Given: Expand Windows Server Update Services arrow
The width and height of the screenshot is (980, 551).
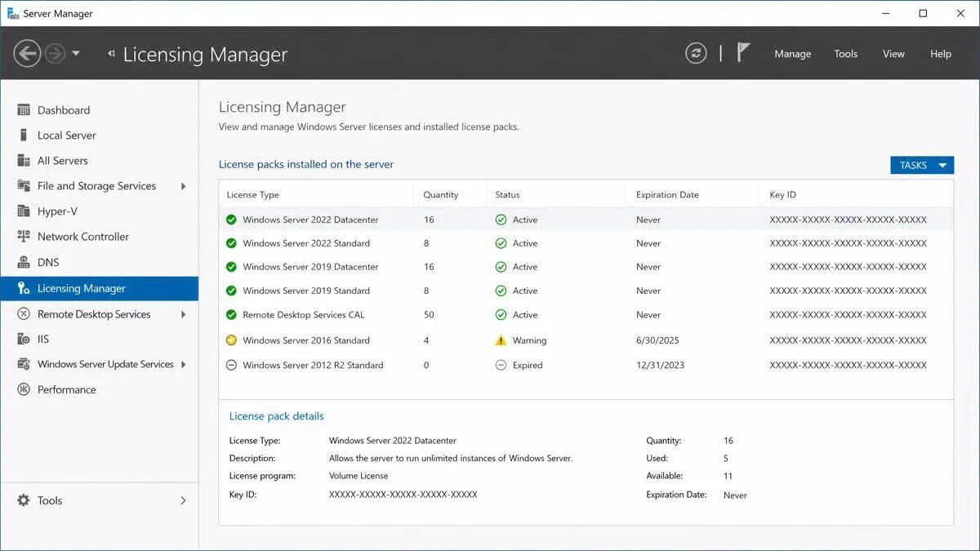Looking at the screenshot, I should (x=183, y=364).
